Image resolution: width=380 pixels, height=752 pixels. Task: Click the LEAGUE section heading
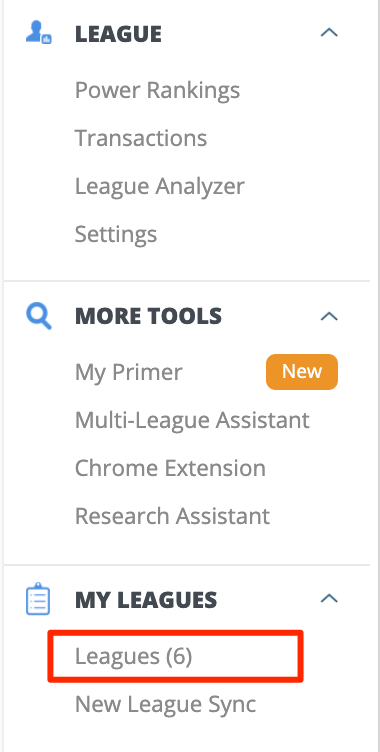(119, 34)
